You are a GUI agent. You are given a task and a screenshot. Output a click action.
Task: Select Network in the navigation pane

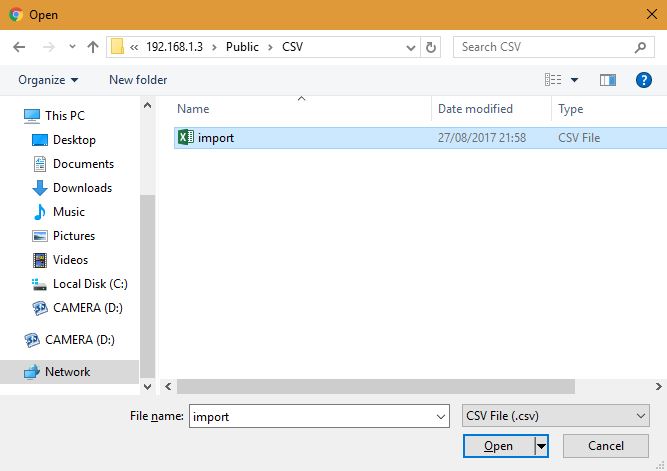pos(67,372)
